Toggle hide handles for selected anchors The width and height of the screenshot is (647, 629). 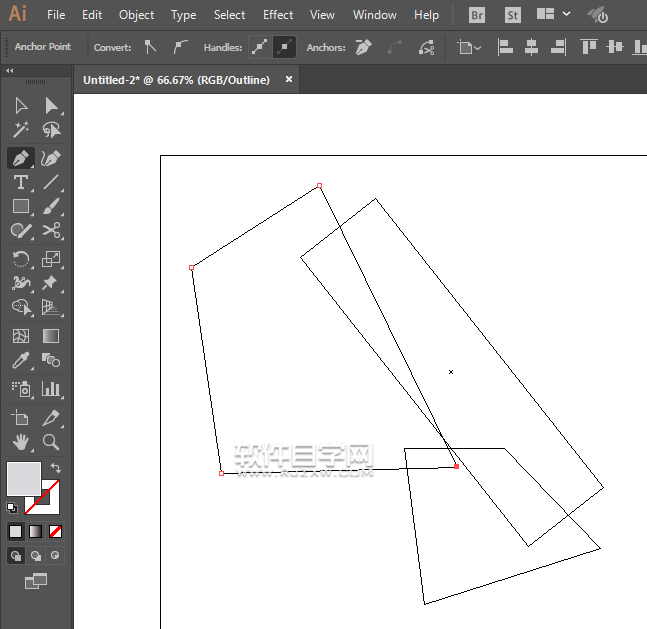pyautogui.click(x=284, y=47)
